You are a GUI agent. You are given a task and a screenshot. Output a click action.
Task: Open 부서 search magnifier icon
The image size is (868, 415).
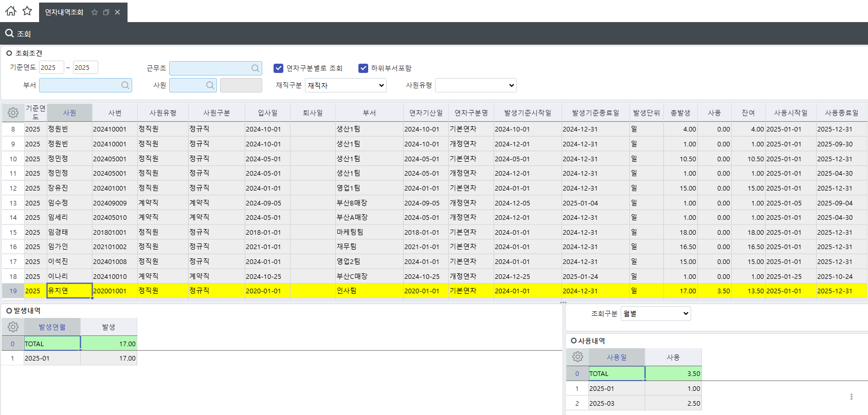pyautogui.click(x=125, y=85)
